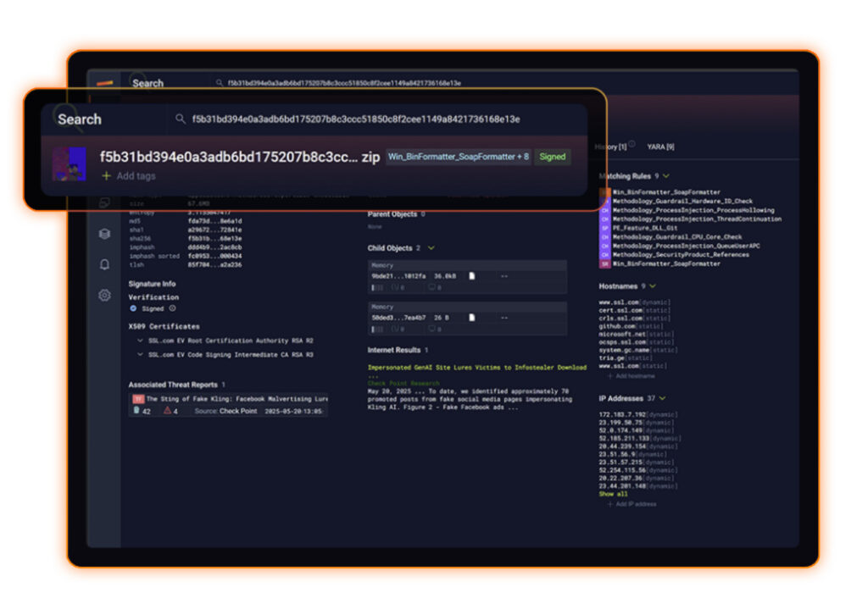Open the database stack icon in the sidebar
Image resolution: width=868 pixels, height=615 pixels.
tap(104, 234)
